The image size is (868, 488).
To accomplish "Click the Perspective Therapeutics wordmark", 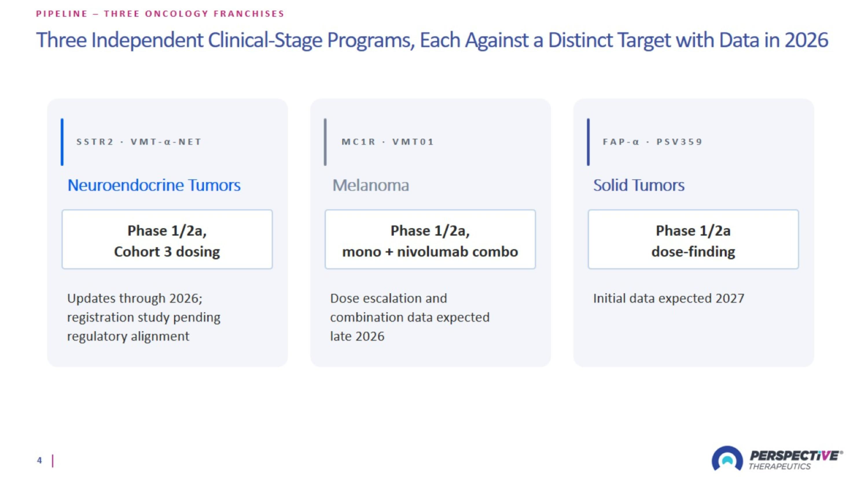I will 796,460.
